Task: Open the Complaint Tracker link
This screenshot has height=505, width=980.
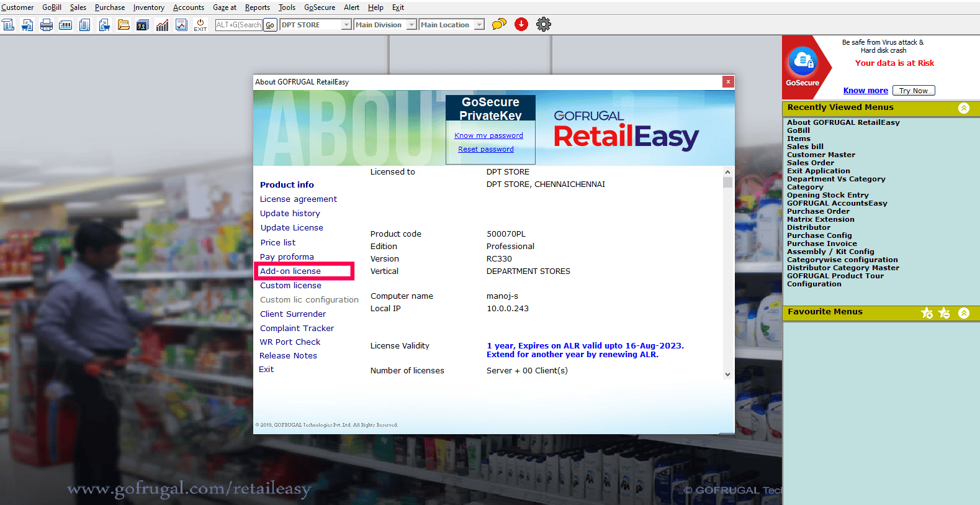Action: point(297,328)
